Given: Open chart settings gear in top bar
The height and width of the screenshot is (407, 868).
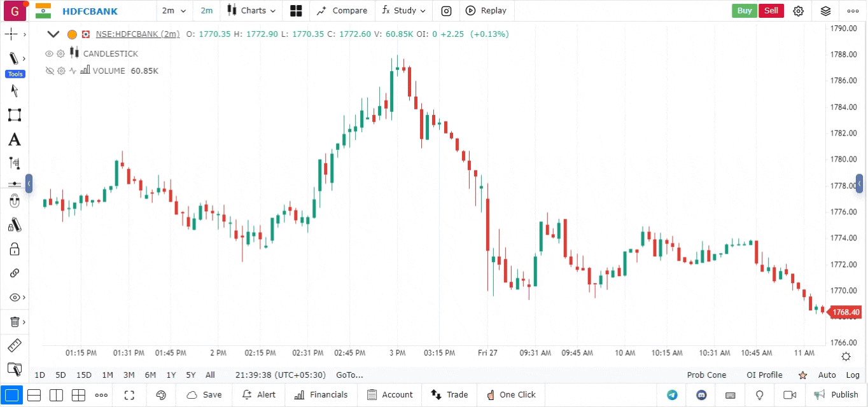Looking at the screenshot, I should [799, 11].
